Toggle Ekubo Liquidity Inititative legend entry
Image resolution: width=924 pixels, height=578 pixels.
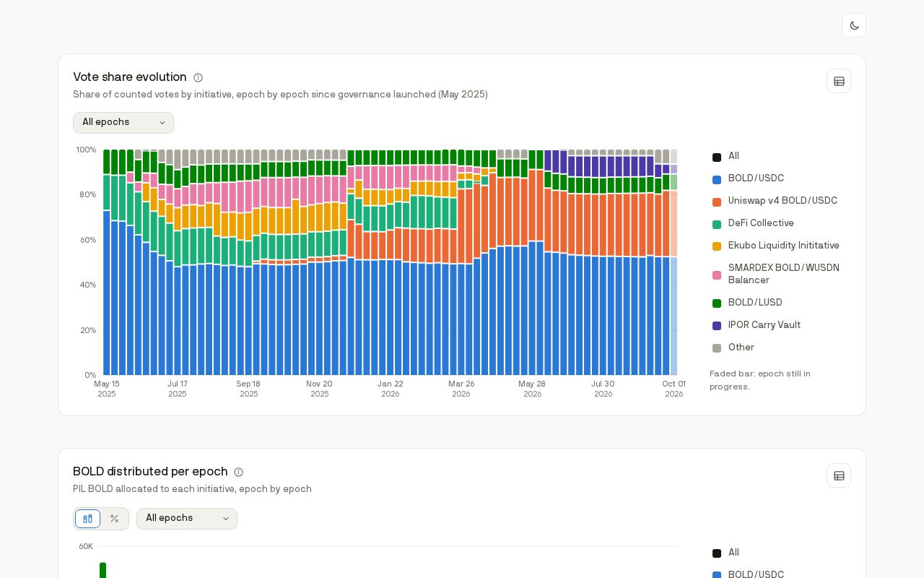[776, 246]
